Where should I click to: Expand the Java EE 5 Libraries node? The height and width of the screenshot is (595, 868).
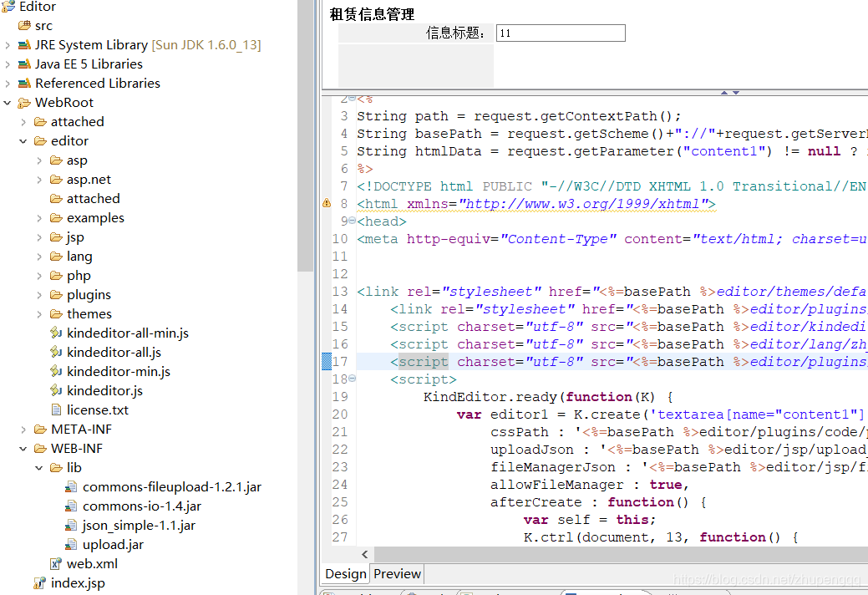[8, 64]
